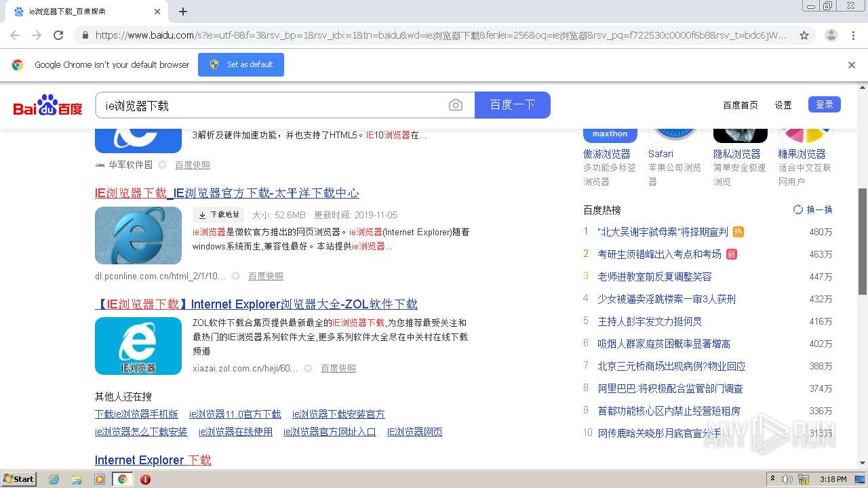The width and height of the screenshot is (868, 488).
Task: Open the 太平洋下载中心 result title
Action: pyautogui.click(x=227, y=193)
